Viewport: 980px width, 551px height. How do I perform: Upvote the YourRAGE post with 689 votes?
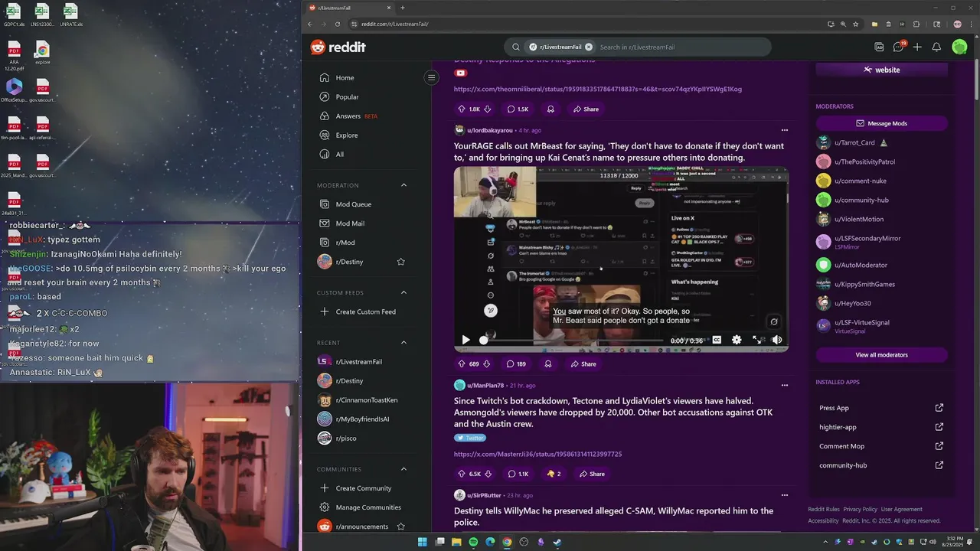click(x=462, y=364)
